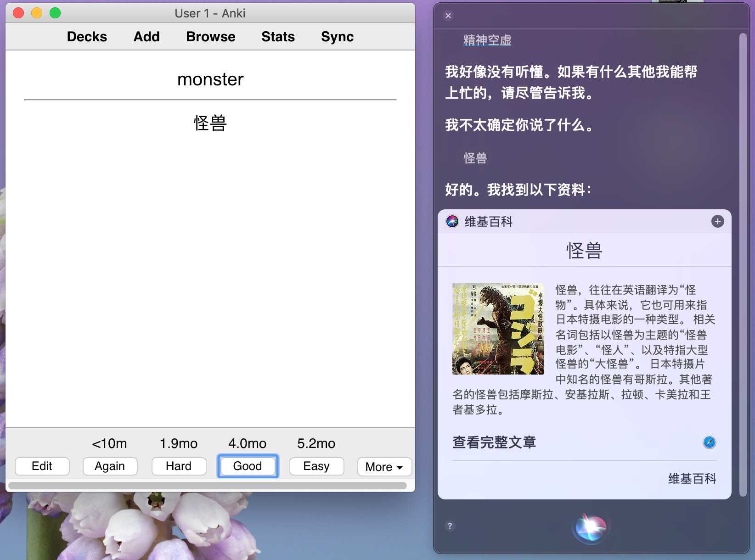This screenshot has height=560, width=755.
Task: Click the Siri orb to speak
Action: (591, 527)
